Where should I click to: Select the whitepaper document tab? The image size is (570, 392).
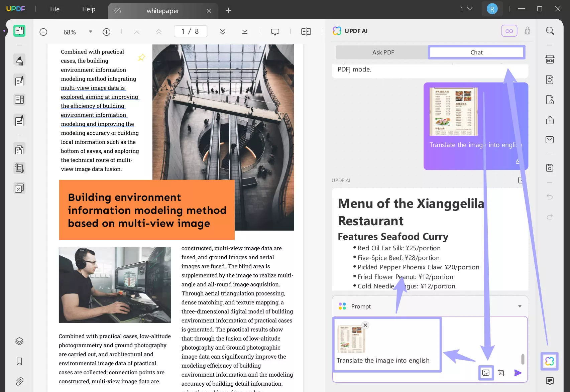(x=163, y=11)
